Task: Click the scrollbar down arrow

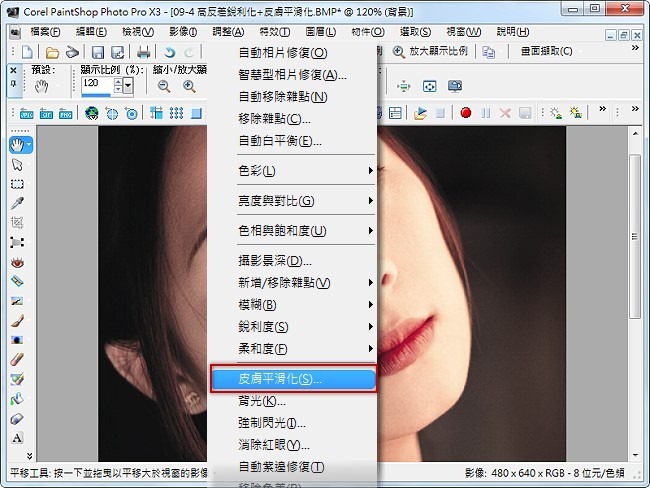Action: (x=635, y=455)
